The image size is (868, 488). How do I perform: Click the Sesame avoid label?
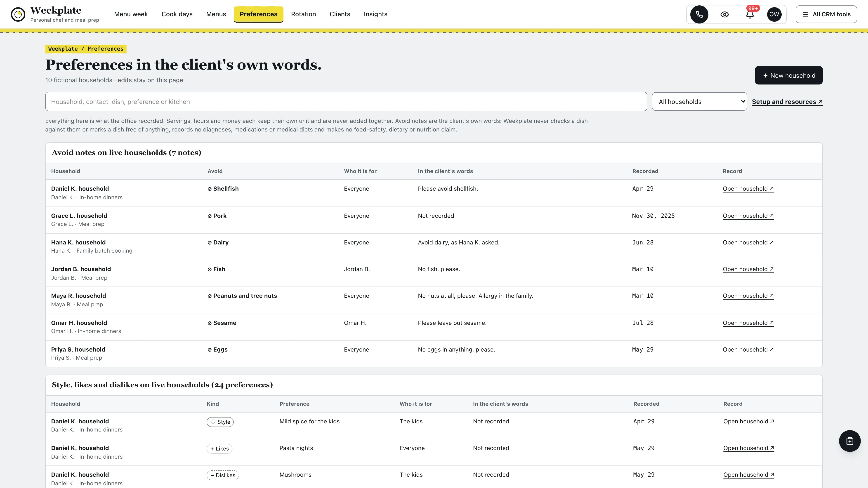(x=222, y=323)
